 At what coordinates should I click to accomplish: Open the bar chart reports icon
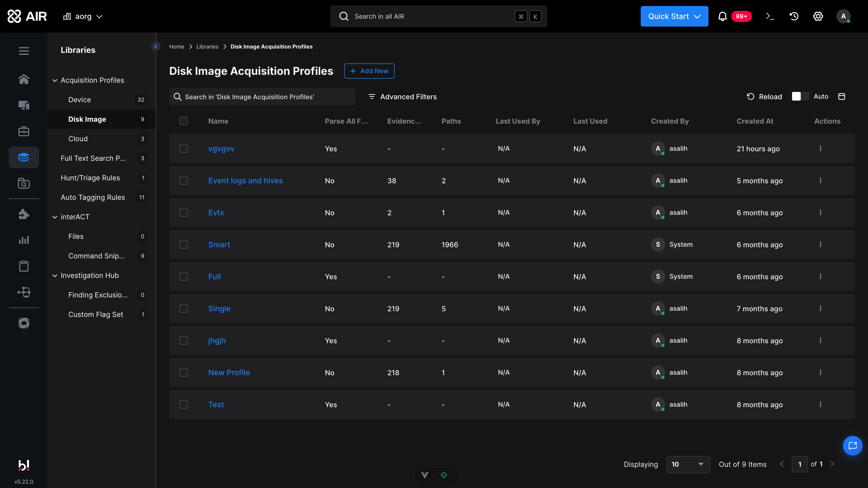[24, 240]
